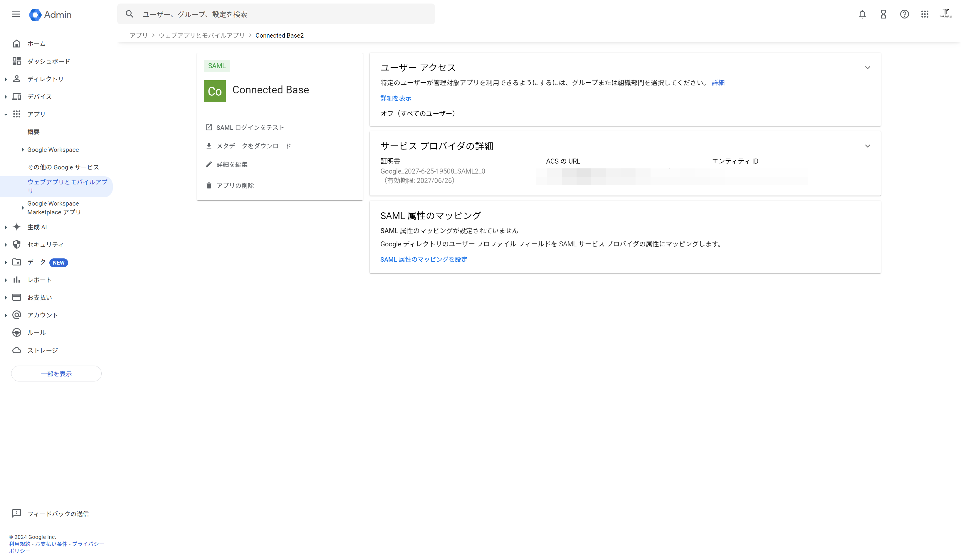This screenshot has width=961, height=560.
Task: Click SAML ログインをテスト
Action: (x=245, y=127)
